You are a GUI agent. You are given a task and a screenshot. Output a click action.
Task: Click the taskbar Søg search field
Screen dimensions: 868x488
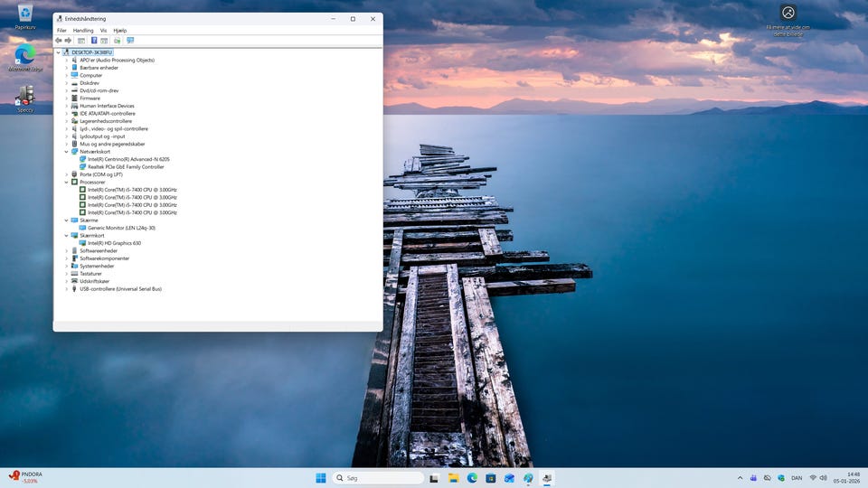(379, 478)
